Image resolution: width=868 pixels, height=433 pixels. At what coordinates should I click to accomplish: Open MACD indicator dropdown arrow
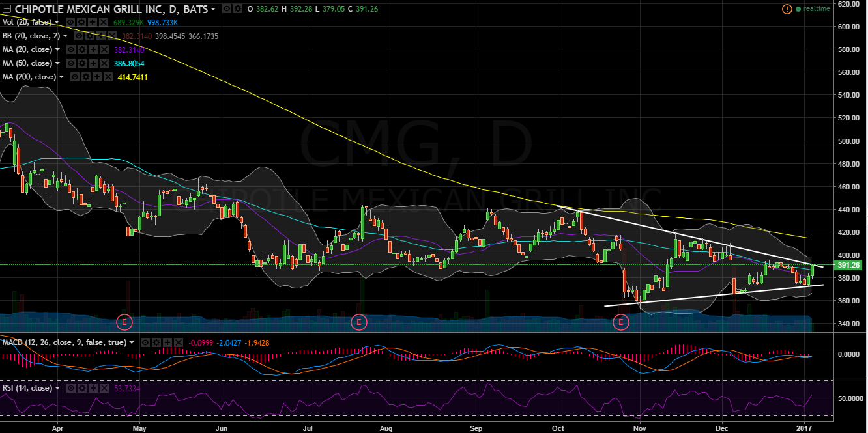pos(132,342)
